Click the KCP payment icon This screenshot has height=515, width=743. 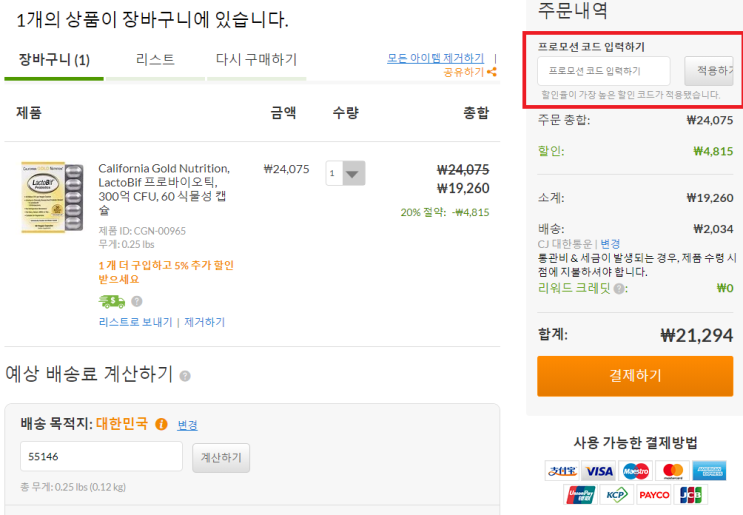coord(617,495)
